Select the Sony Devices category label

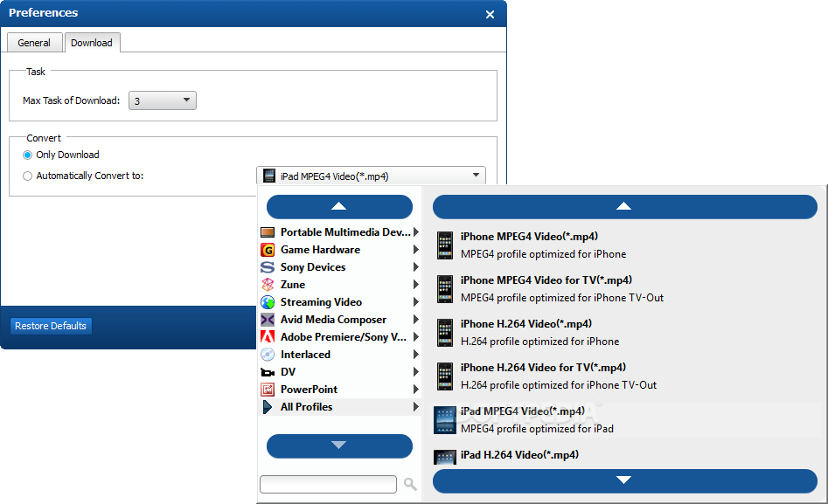coord(313,267)
